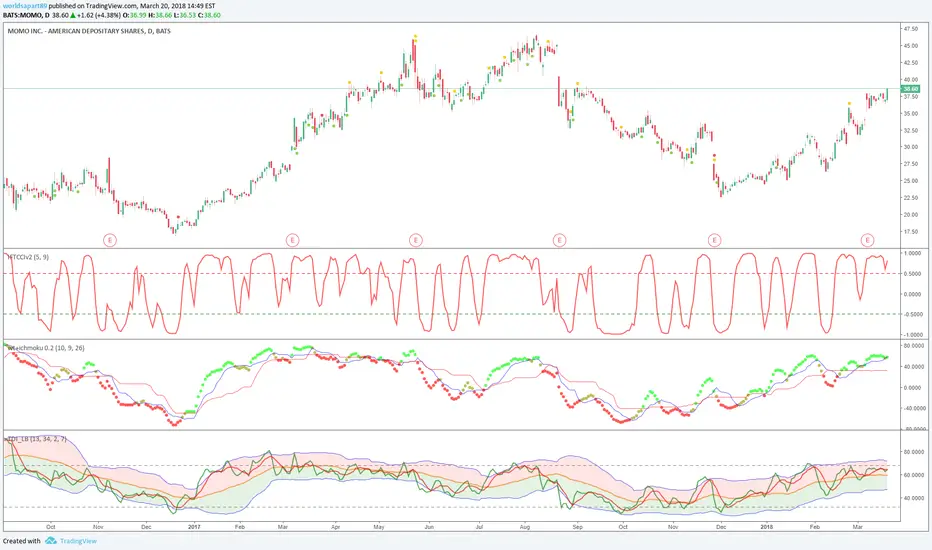Click the earnings E marker near November 2016

pyautogui.click(x=109, y=240)
